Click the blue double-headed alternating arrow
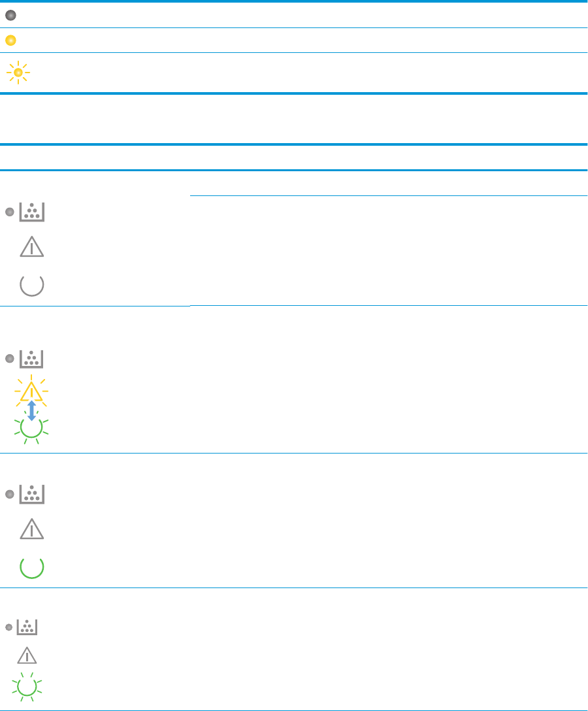This screenshot has width=588, height=711. (32, 410)
